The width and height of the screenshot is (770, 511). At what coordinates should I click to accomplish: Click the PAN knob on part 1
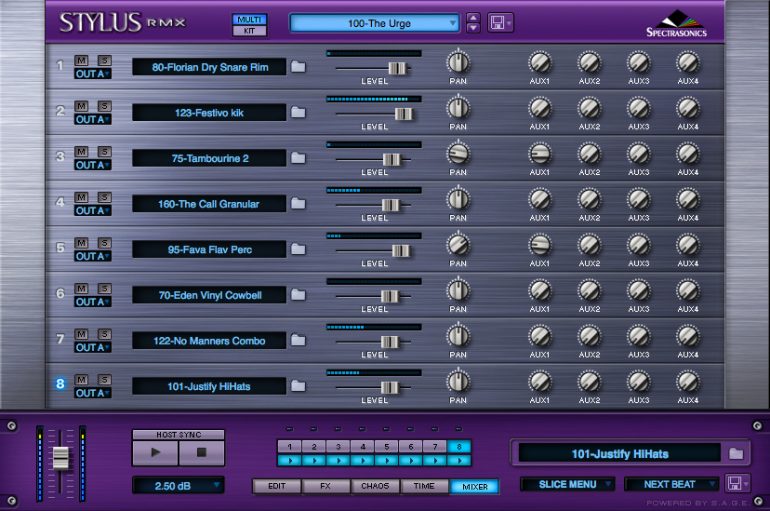(458, 62)
